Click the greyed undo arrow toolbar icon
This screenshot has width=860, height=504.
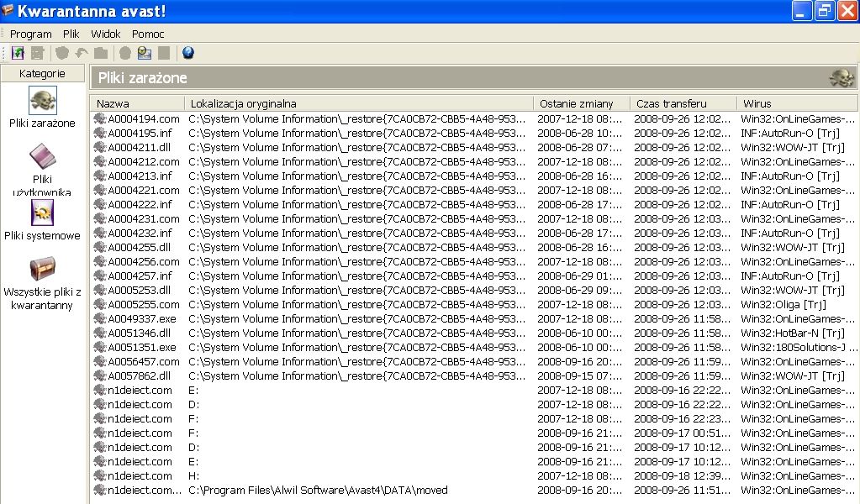(x=82, y=53)
